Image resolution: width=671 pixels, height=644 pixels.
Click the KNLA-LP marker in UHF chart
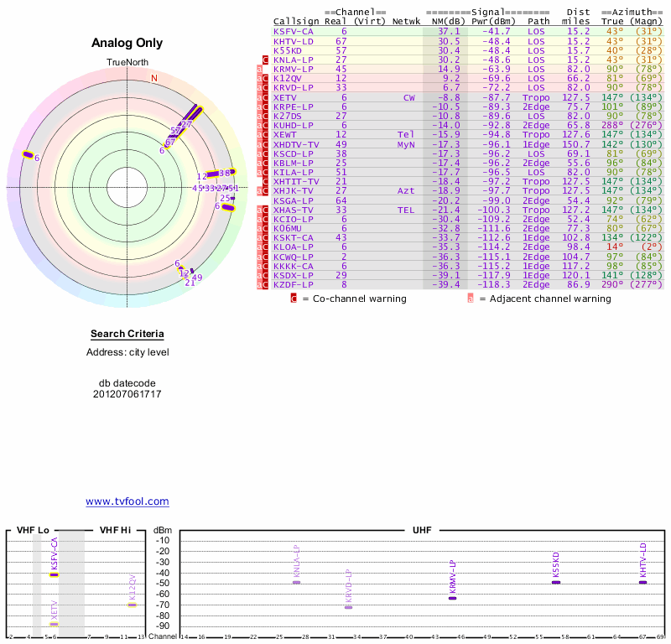click(x=297, y=583)
